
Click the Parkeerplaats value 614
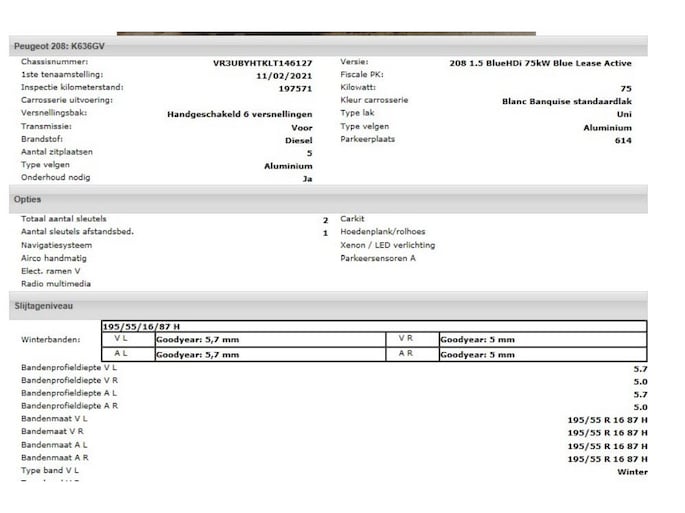(623, 141)
